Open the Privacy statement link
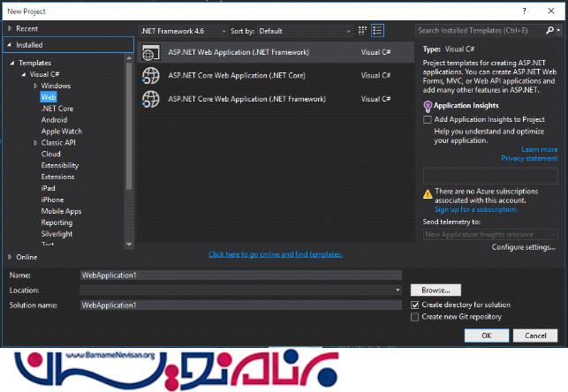 [x=529, y=158]
